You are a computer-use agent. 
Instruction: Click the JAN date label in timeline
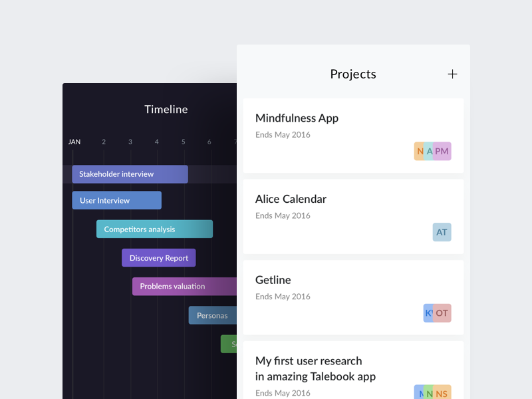tap(74, 142)
